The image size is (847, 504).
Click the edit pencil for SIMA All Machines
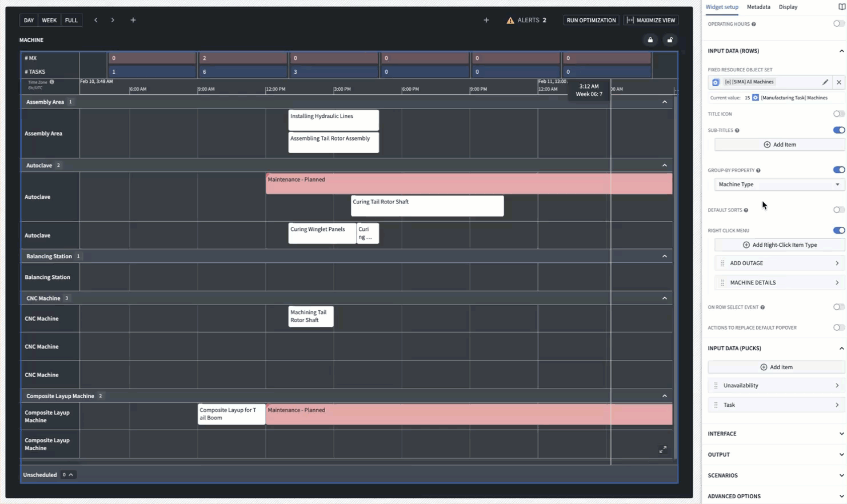tap(825, 82)
